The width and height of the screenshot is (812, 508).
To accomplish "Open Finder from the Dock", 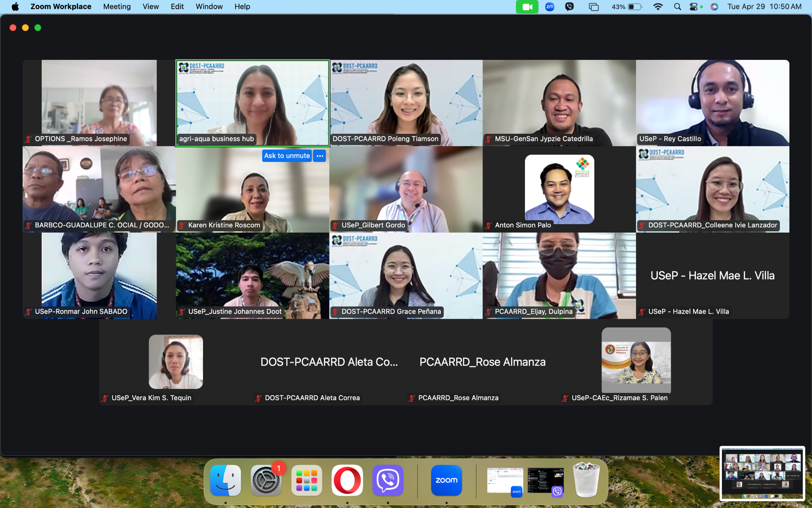I will (x=225, y=480).
